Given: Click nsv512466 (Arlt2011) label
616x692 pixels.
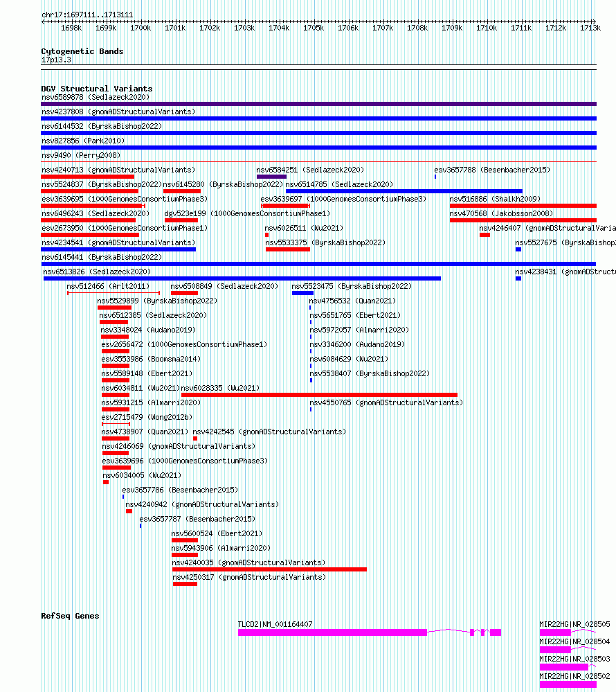Looking at the screenshot, I should coord(108,286).
